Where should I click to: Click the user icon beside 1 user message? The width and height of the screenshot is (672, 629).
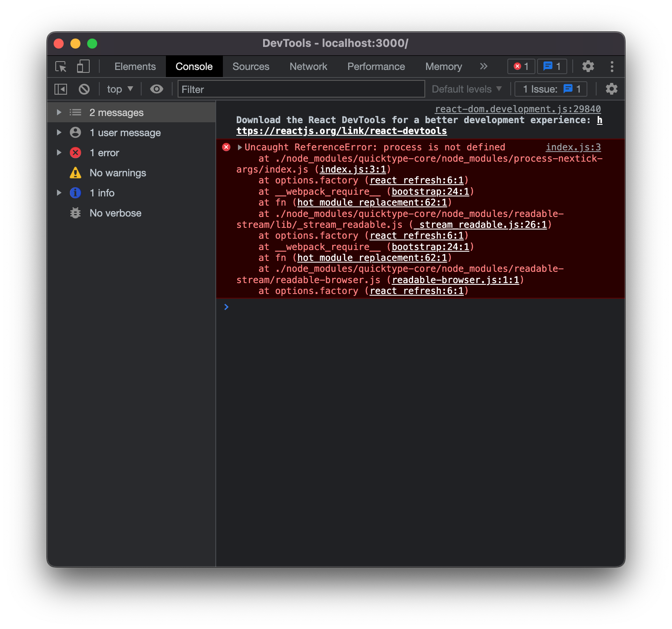pos(75,132)
